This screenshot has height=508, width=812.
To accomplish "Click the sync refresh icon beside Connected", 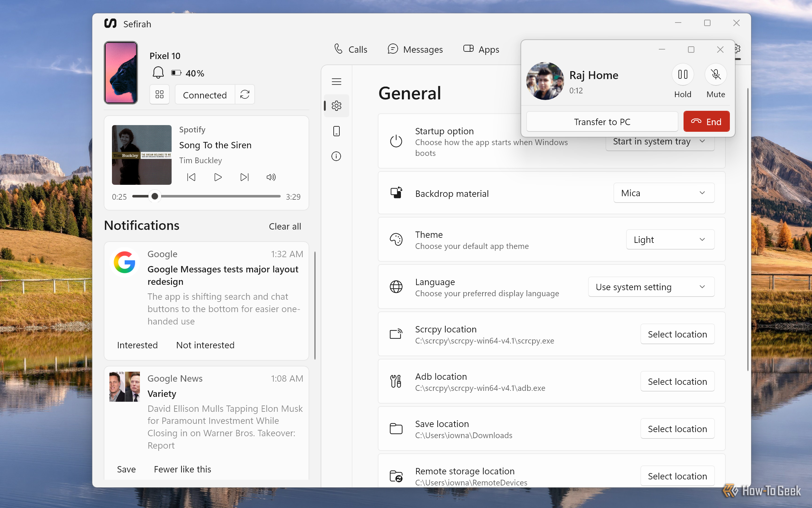I will [245, 94].
